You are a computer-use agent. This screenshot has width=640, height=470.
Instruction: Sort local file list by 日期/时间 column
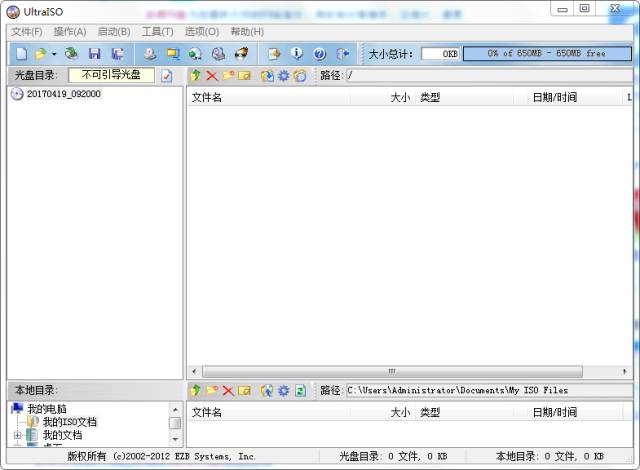pyautogui.click(x=568, y=412)
